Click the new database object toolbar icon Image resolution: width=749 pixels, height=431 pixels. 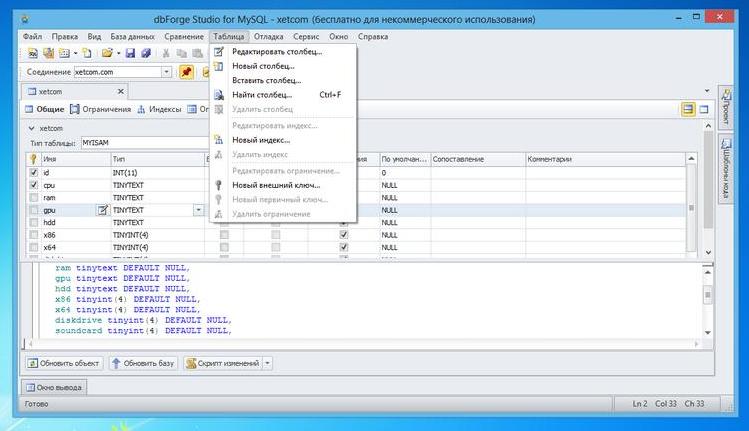(64, 53)
